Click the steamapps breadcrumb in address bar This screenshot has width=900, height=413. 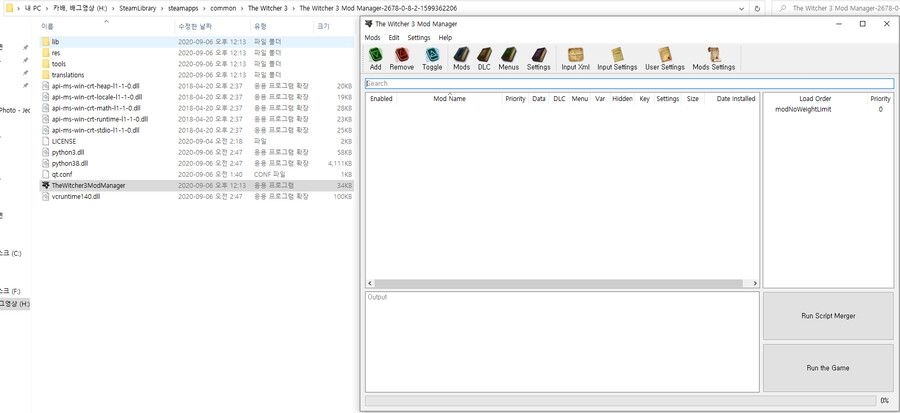coord(182,9)
